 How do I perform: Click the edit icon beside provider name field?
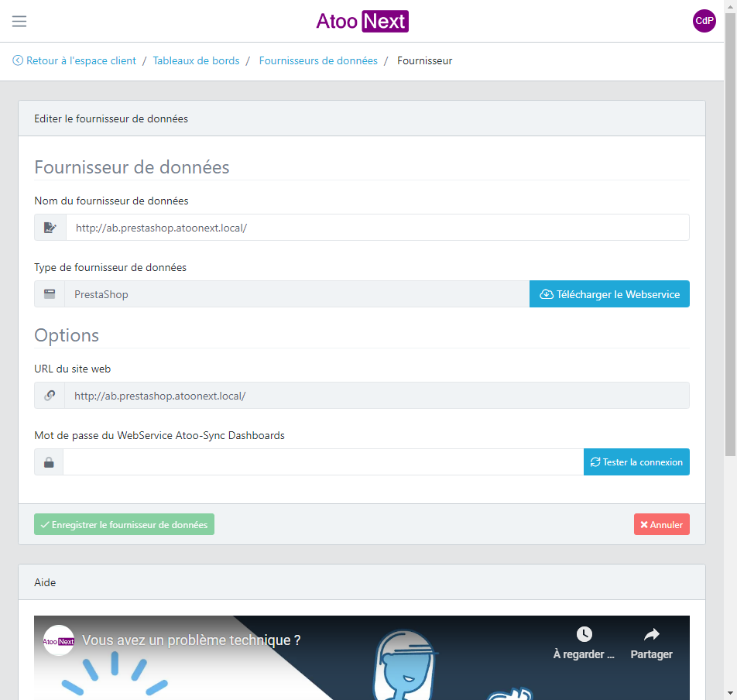pos(50,228)
